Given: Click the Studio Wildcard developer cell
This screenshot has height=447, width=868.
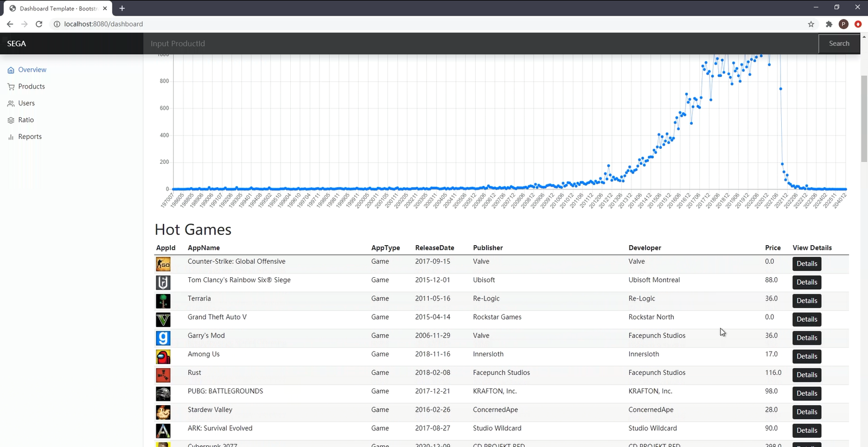Looking at the screenshot, I should point(653,428).
